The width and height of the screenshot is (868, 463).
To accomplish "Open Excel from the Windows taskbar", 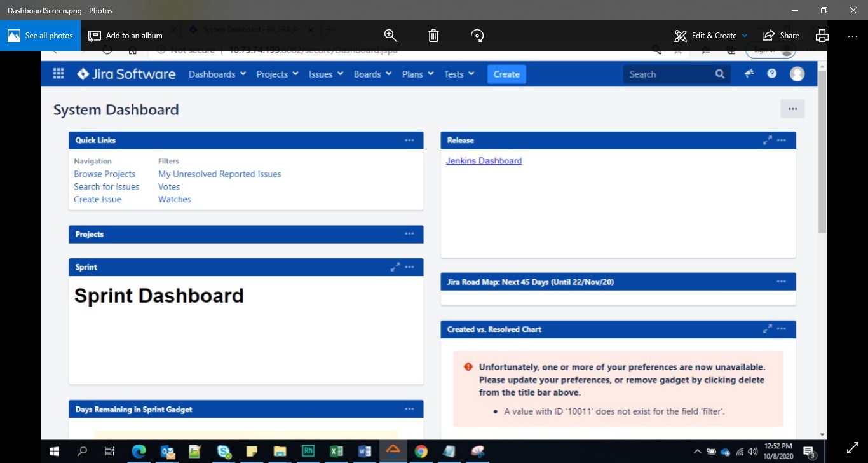I will tap(336, 452).
